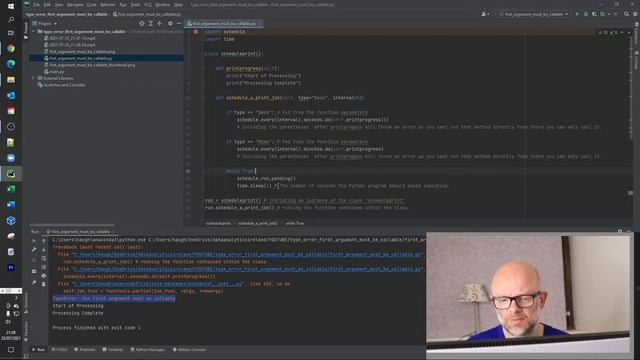Open Project panel options gear
Image resolution: width=640 pixels, height=360 pixels.
coord(170,23)
